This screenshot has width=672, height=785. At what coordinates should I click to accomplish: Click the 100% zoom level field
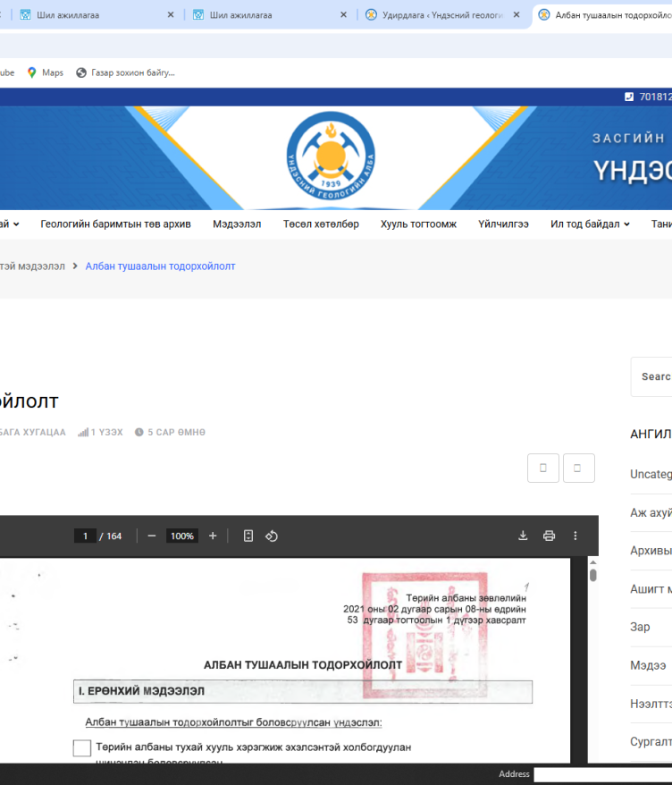point(182,536)
